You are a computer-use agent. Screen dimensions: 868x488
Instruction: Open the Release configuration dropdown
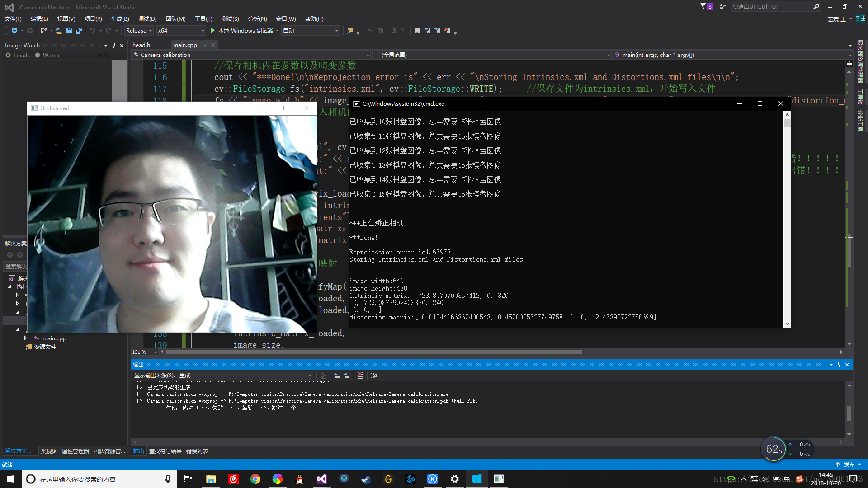coord(139,31)
